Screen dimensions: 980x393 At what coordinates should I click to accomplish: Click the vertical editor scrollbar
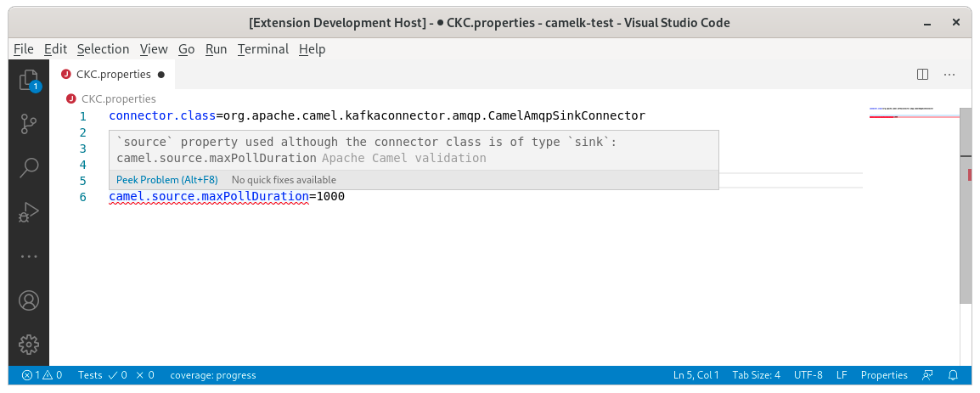(x=965, y=204)
